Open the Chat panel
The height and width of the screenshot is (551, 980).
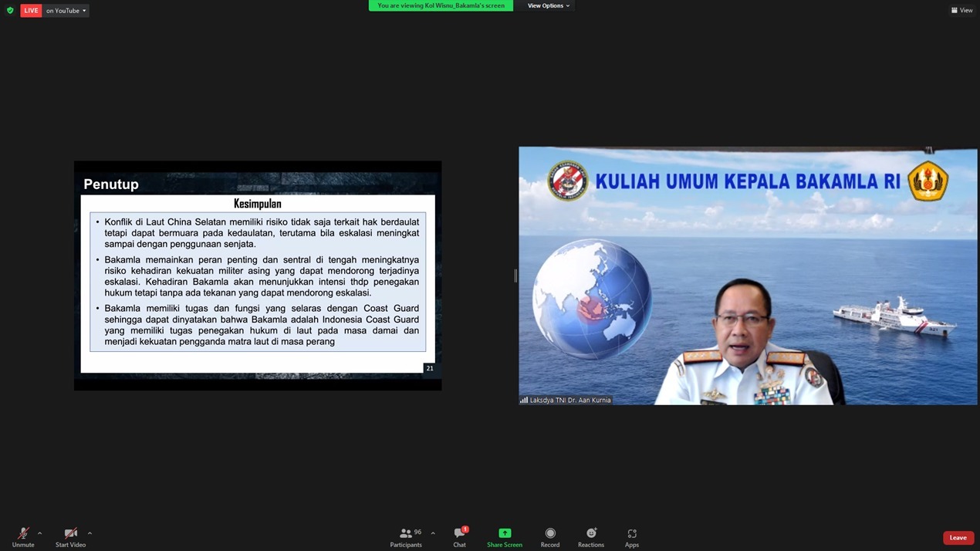460,537
